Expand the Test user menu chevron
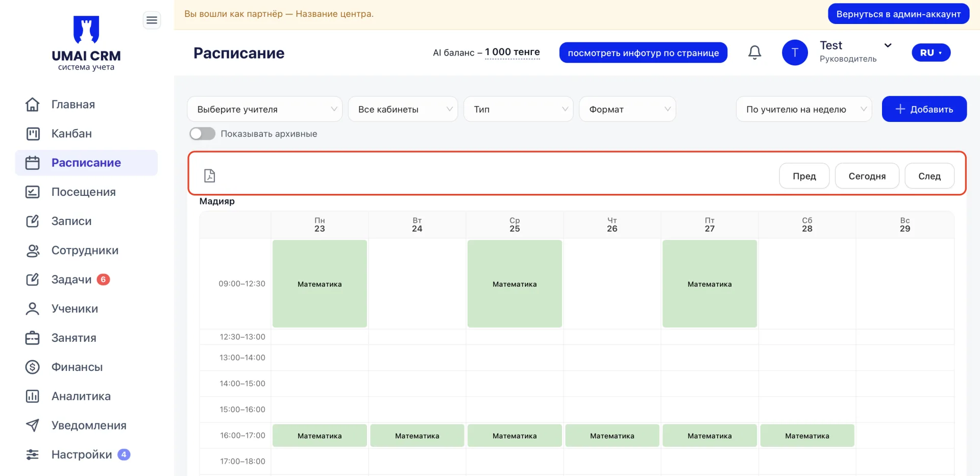Viewport: 980px width, 476px height. point(888,45)
